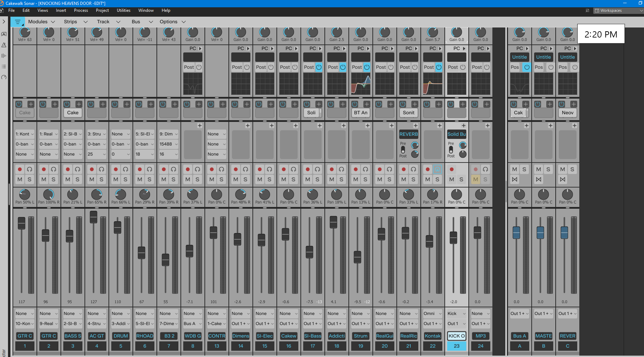Open output dropdown showing Bus A on track 8
This screenshot has width=644, height=357.
click(x=193, y=324)
